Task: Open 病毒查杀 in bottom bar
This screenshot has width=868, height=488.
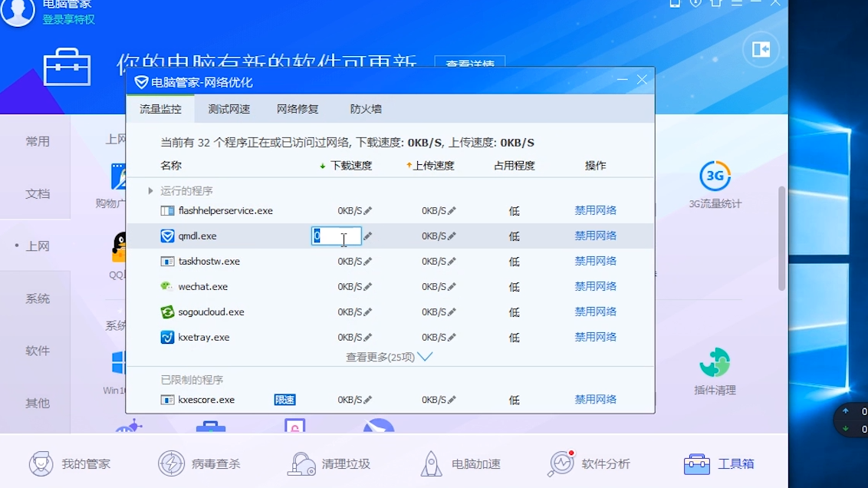Action: [199, 463]
